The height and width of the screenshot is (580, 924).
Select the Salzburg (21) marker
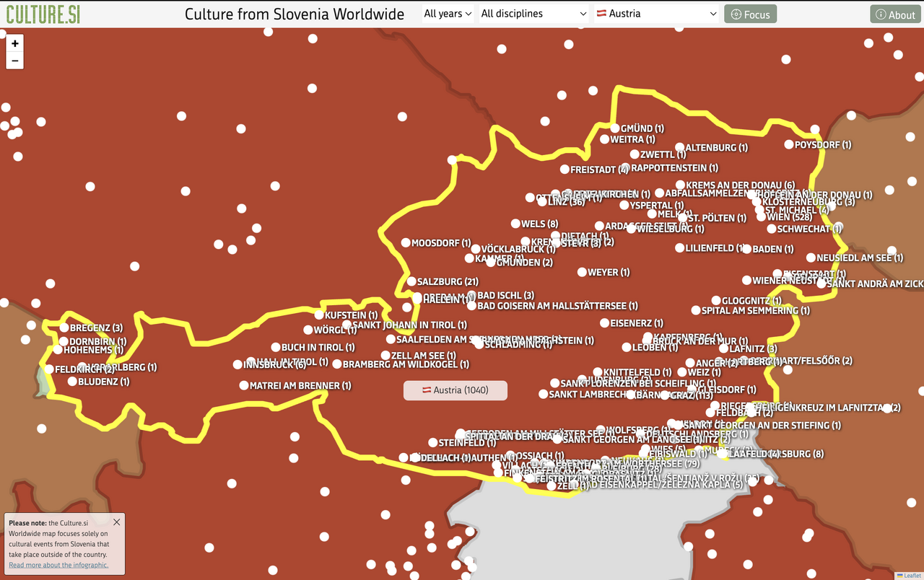411,281
